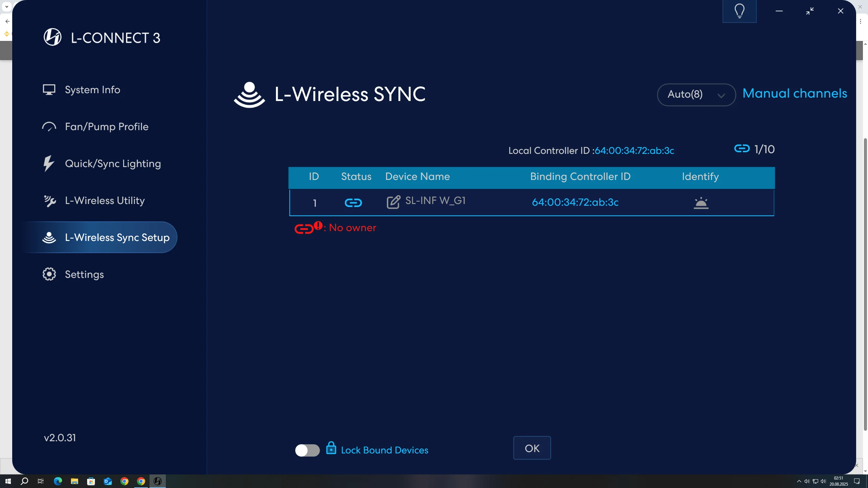
Task: Click the Manual channels link
Action: click(794, 94)
